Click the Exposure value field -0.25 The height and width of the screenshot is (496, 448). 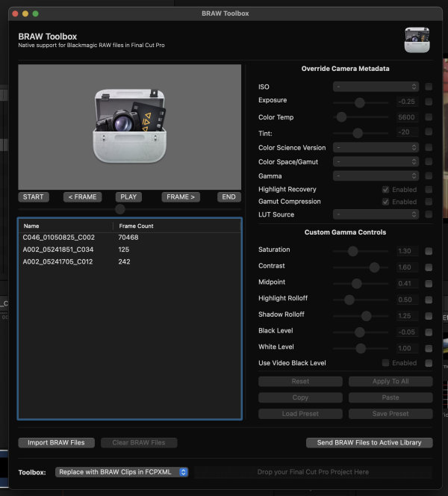coord(407,102)
